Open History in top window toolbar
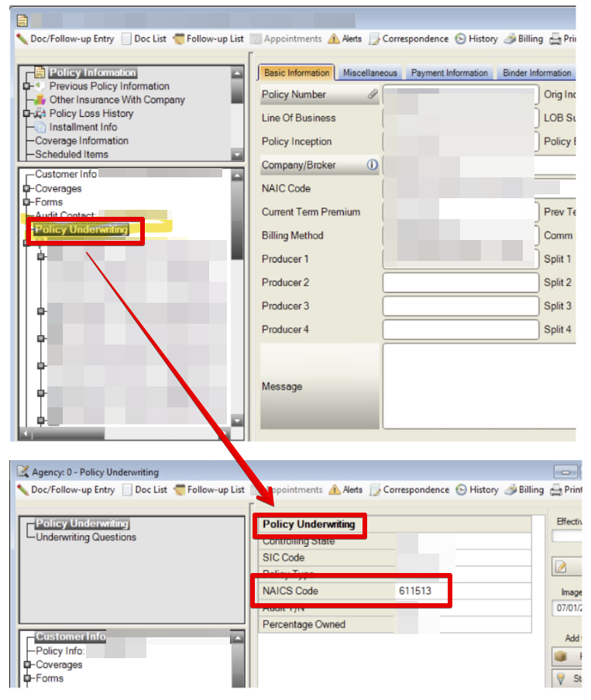Viewport: 591px width, 700px height. click(x=476, y=39)
